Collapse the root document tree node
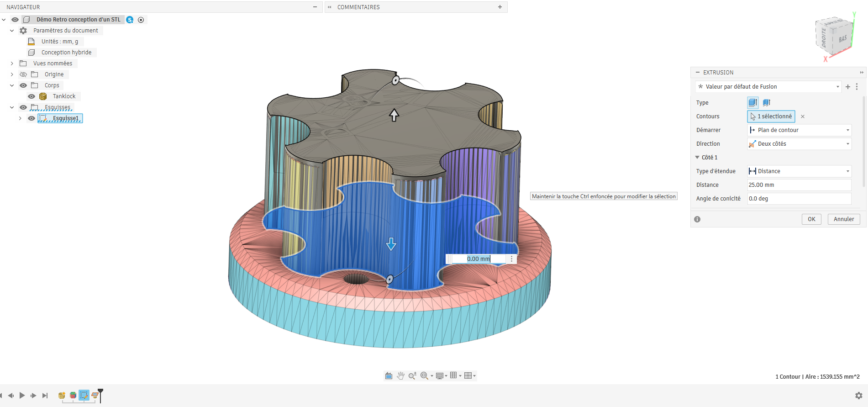 coord(4,20)
